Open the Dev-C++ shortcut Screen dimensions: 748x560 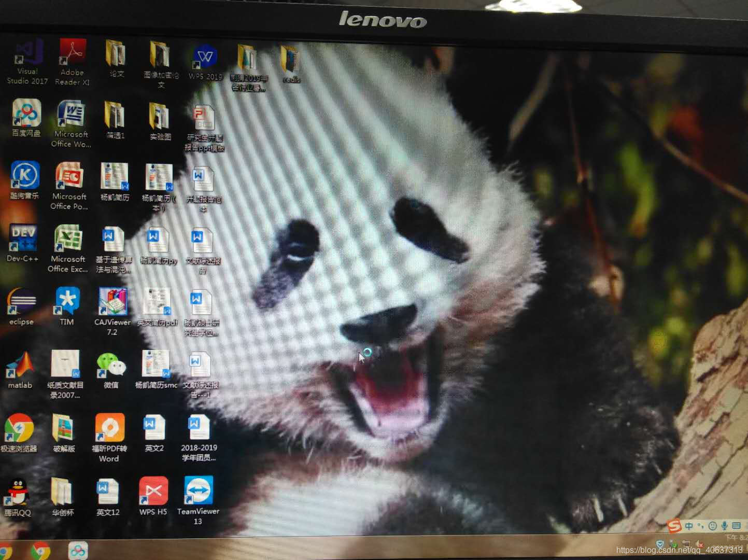(x=23, y=243)
